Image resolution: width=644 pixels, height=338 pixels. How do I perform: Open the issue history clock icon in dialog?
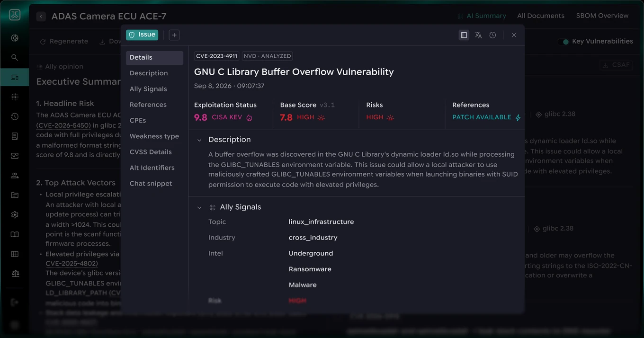pyautogui.click(x=492, y=35)
